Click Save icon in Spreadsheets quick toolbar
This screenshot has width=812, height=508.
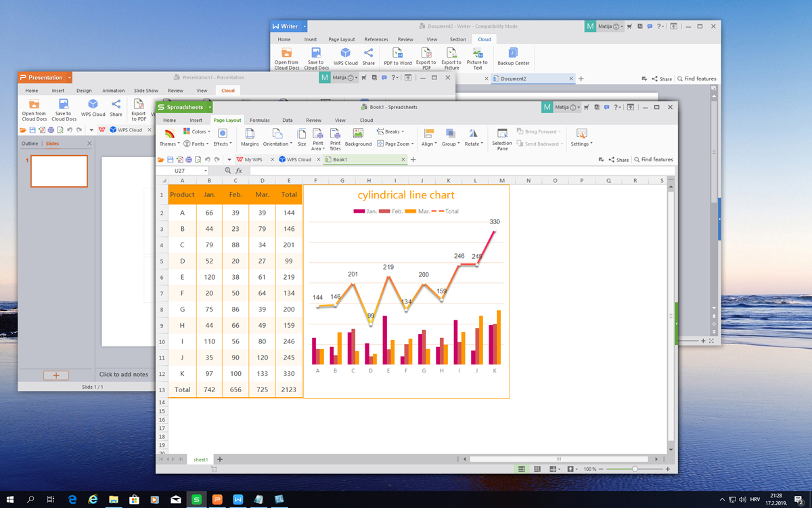coord(170,160)
